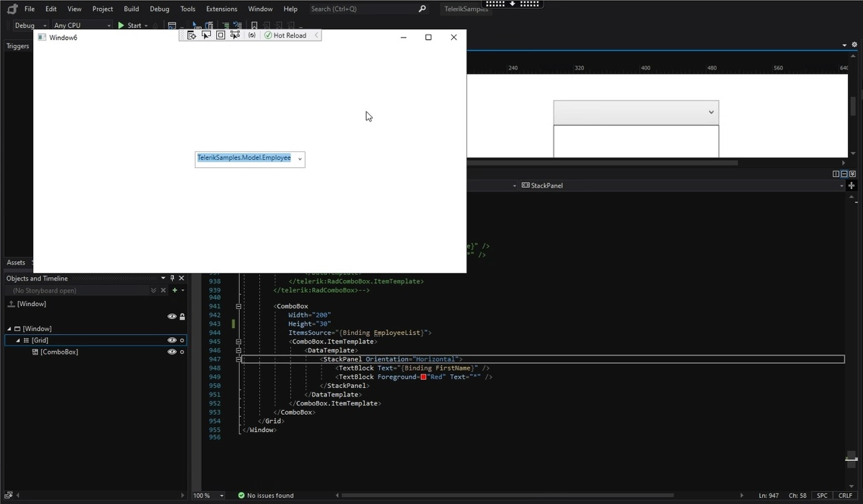Viewport: 863px width, 504px height.
Task: Click the No issues found indicator
Action: (266, 496)
